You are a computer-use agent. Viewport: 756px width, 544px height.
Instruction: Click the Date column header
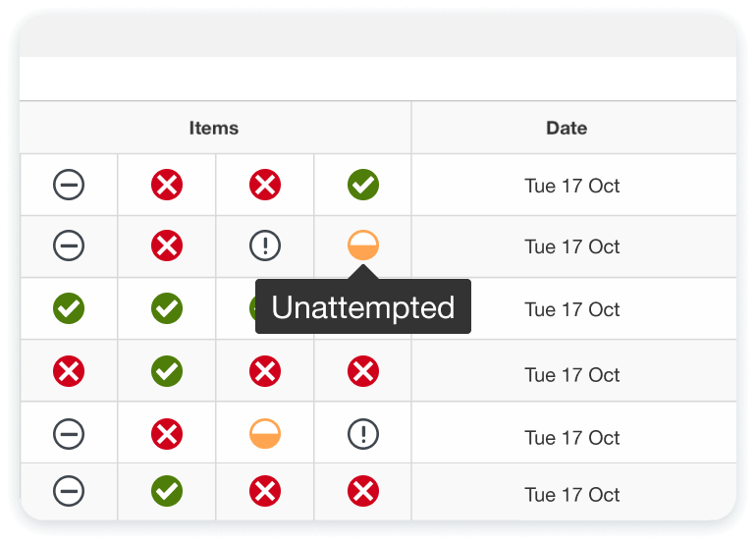pyautogui.click(x=567, y=129)
